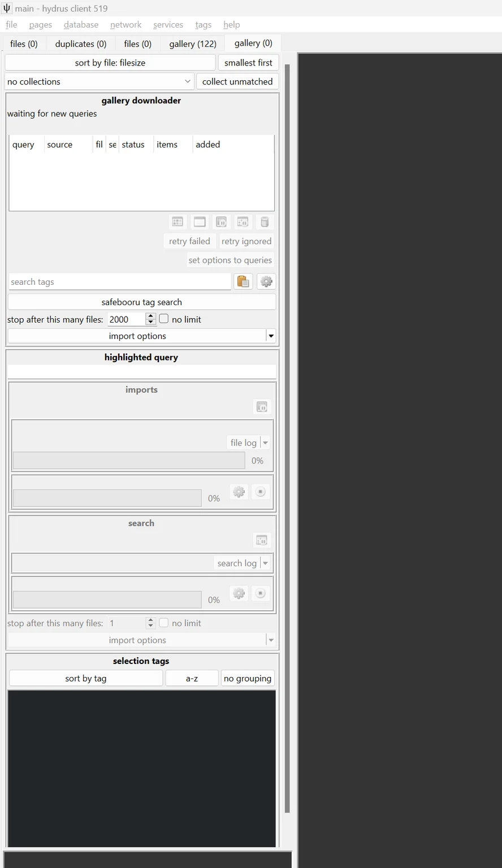
Task: Click the stepper on lower file limit
Action: [x=150, y=623]
